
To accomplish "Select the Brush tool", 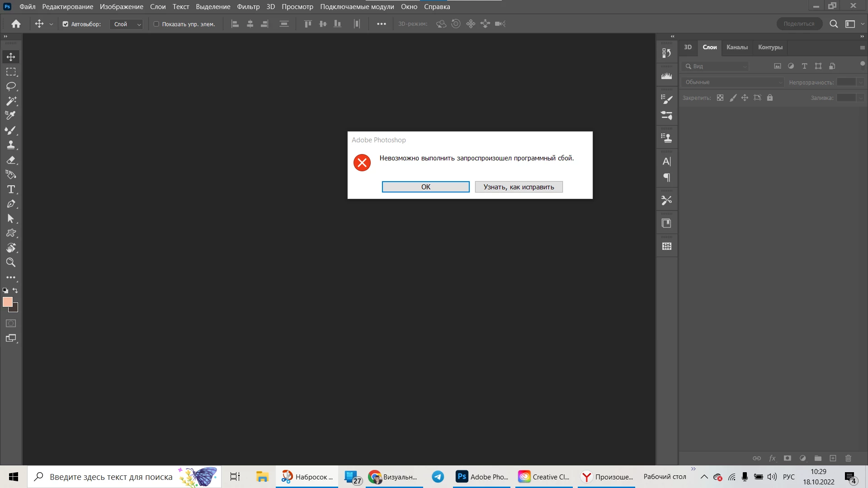I will 11,131.
